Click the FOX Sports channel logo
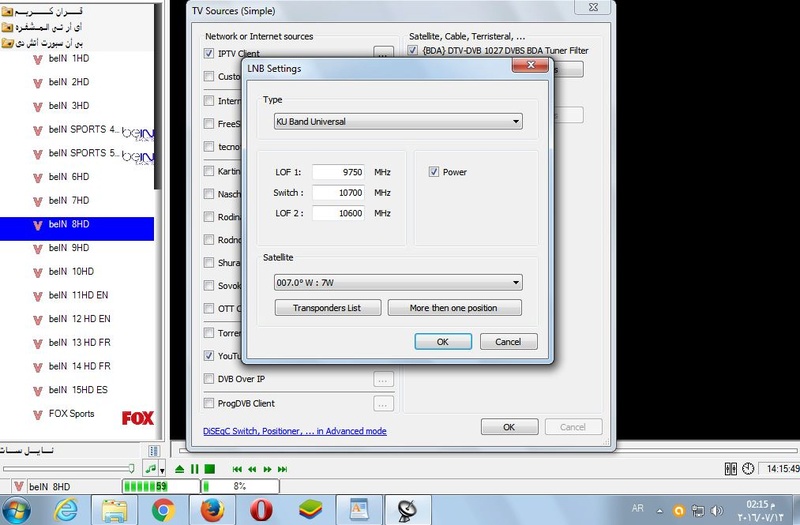800x525 pixels. 137,418
